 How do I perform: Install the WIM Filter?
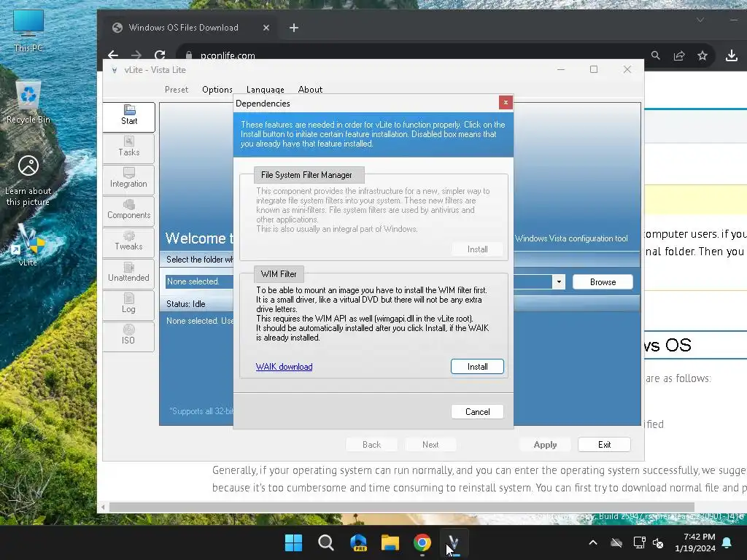tap(477, 367)
